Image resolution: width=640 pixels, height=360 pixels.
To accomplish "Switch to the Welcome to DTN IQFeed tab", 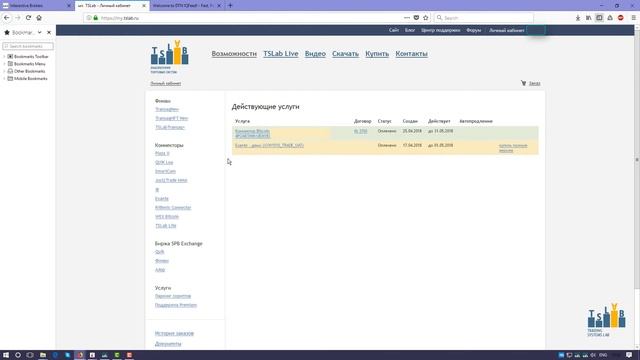I will pyautogui.click(x=184, y=6).
